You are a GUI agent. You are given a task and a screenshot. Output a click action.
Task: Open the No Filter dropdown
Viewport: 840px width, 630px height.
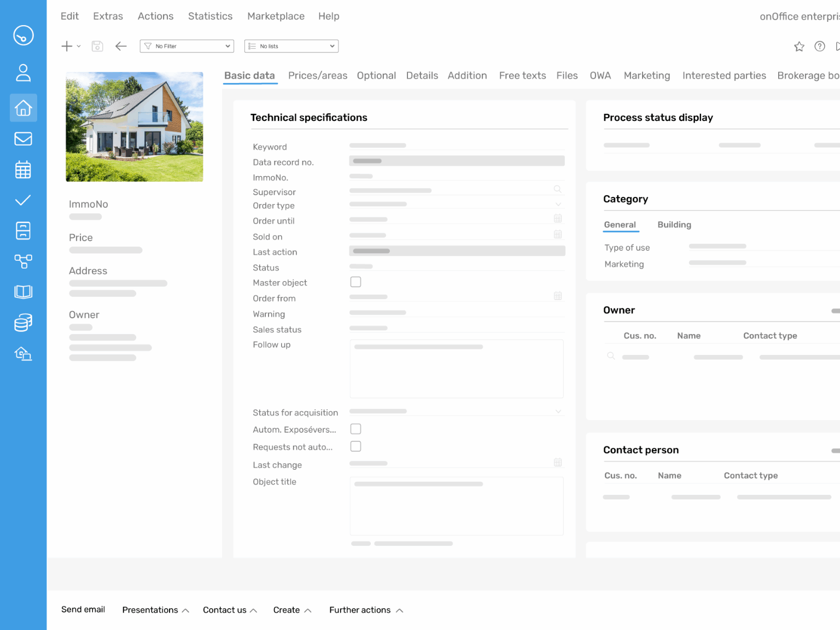tap(186, 46)
